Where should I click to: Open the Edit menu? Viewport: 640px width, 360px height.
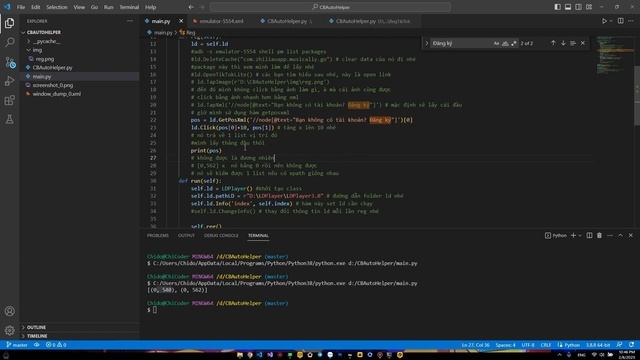tap(36, 7)
